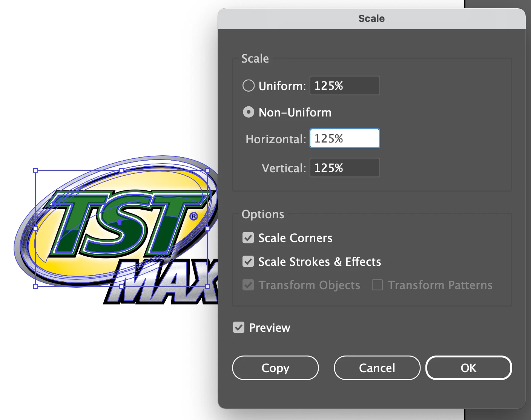Click the 'Horizontal:' label text

(276, 139)
